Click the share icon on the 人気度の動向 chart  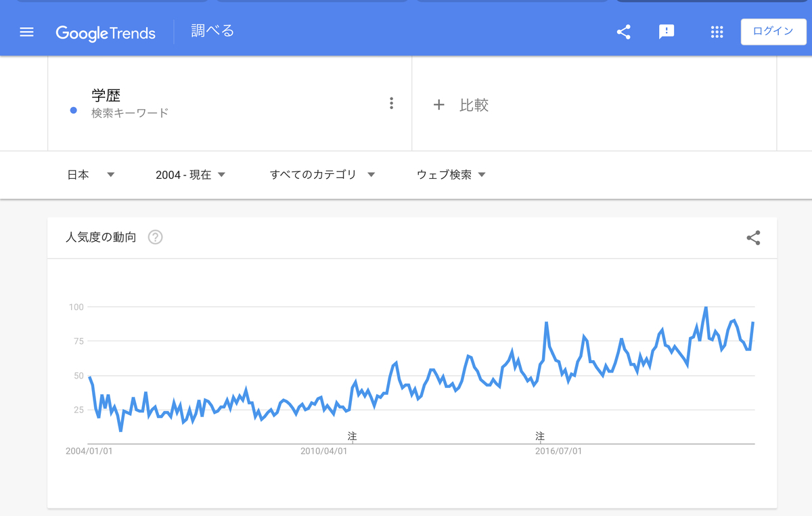753,238
